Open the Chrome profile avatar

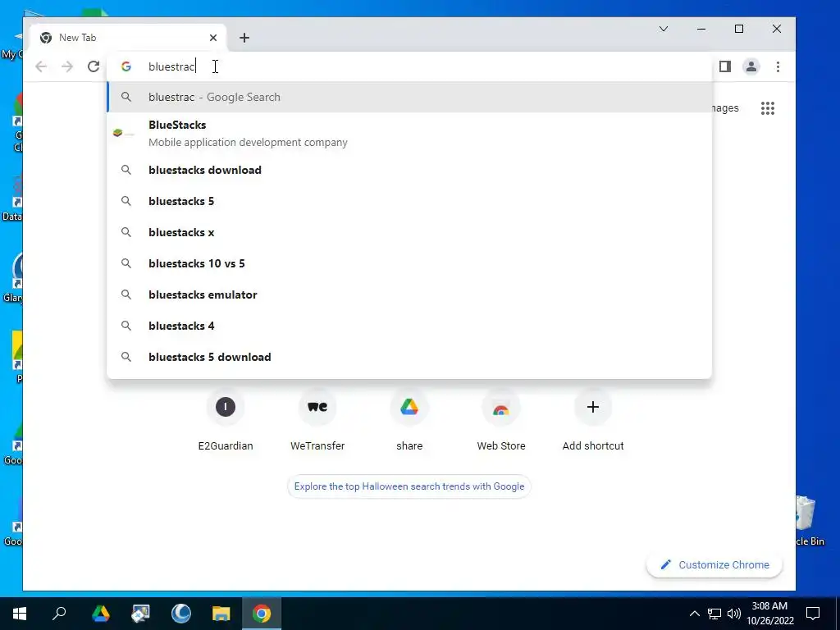(751, 66)
